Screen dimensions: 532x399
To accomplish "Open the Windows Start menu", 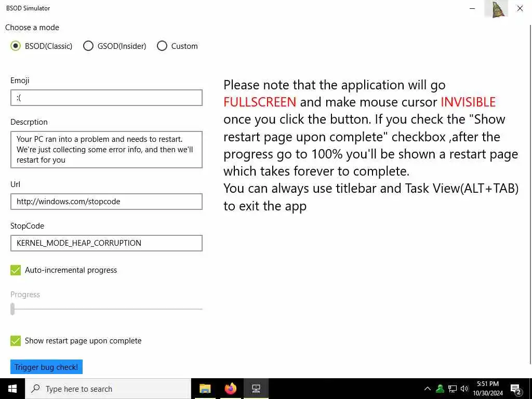I will click(12, 389).
